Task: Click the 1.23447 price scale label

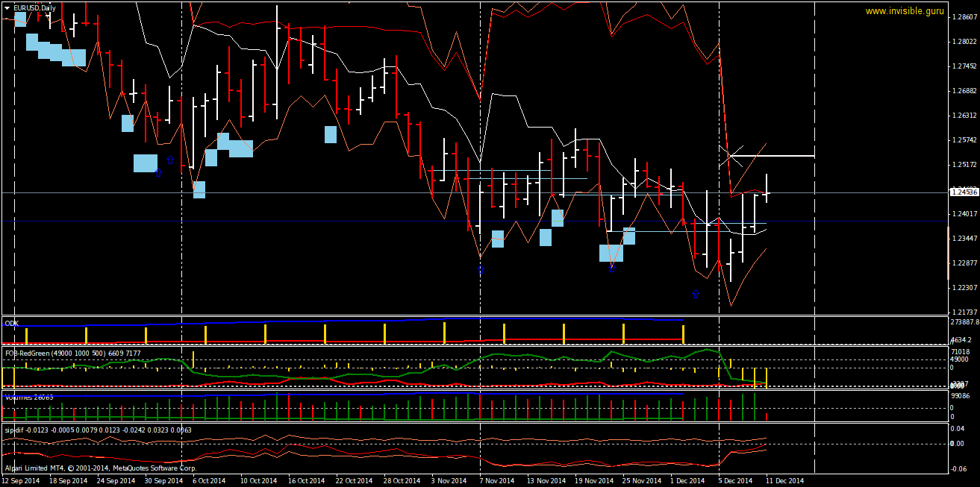Action: [964, 238]
